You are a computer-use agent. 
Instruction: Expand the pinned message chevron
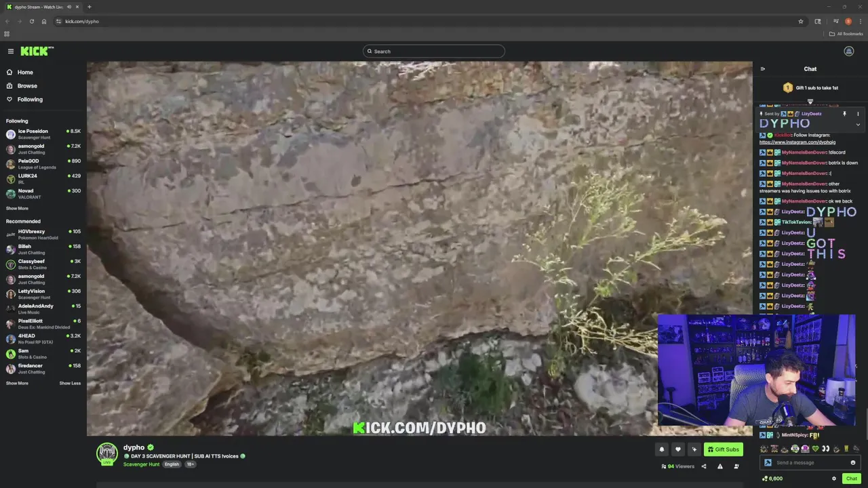(x=858, y=125)
